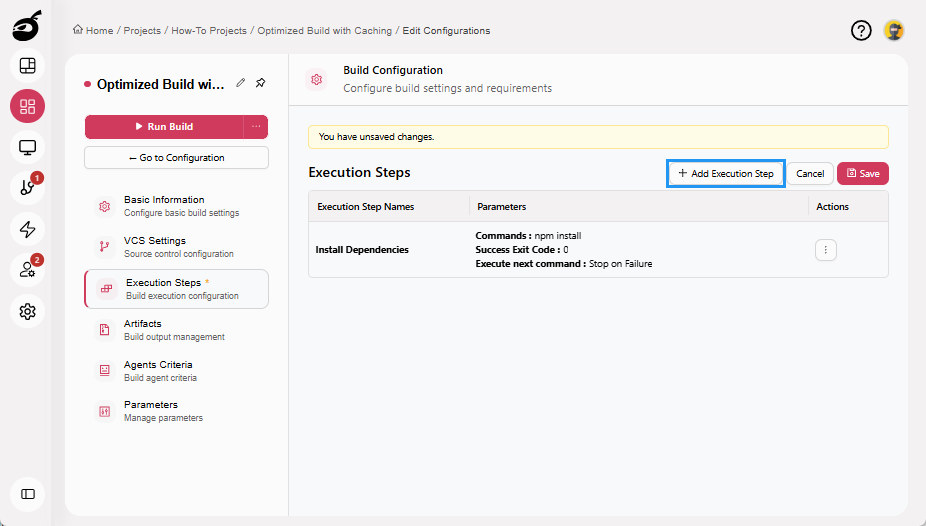Click the Agents Criteria icon
This screenshot has width=926, height=526.
tap(105, 370)
